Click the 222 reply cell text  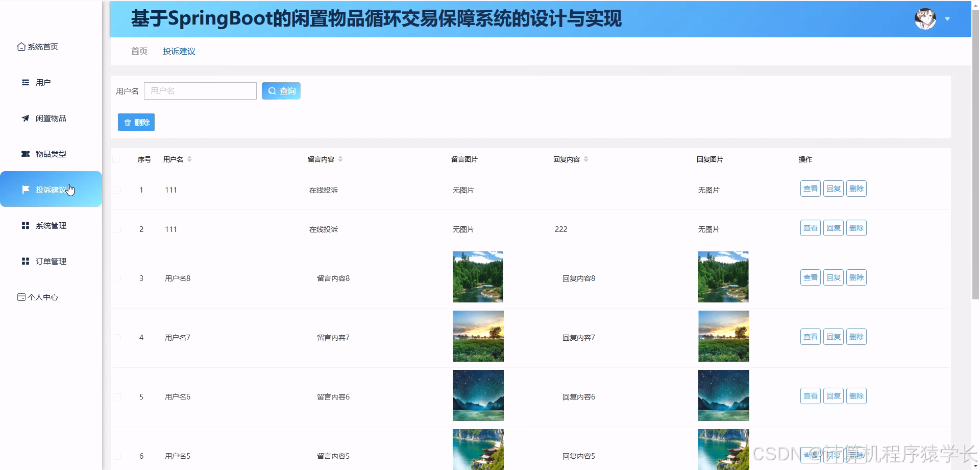[561, 229]
